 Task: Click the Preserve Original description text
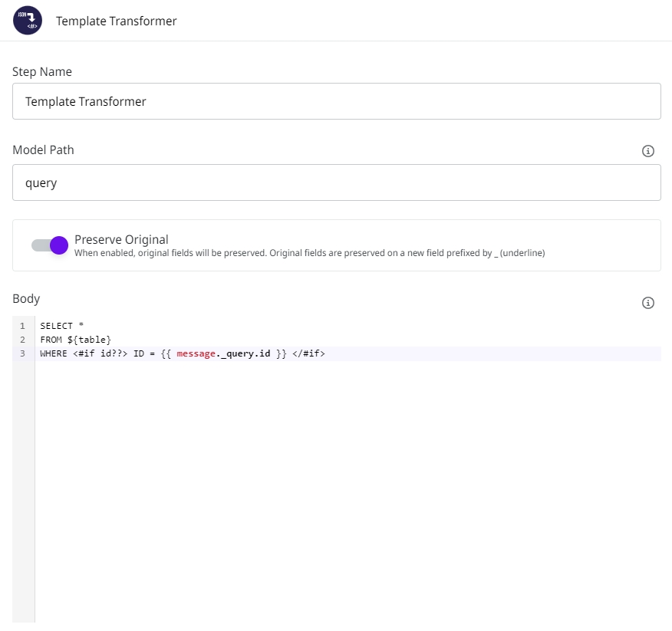point(309,252)
